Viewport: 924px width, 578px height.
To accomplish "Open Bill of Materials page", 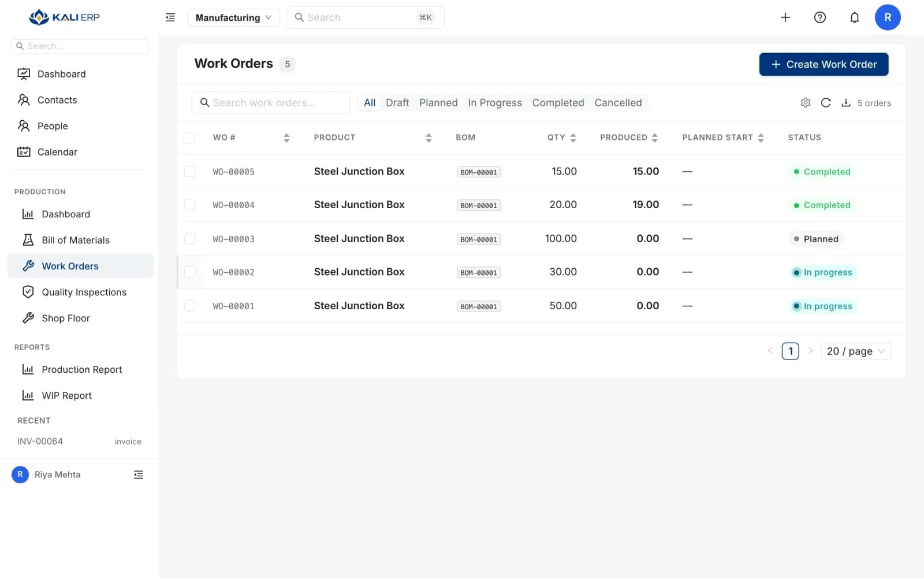I will pos(81,240).
